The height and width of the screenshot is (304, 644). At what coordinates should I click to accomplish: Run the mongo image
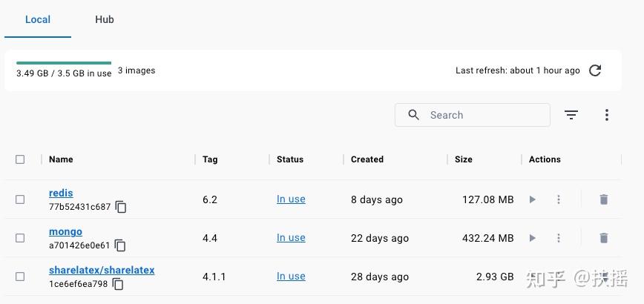[533, 238]
